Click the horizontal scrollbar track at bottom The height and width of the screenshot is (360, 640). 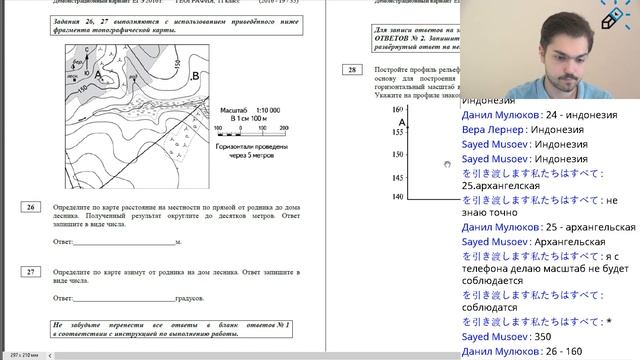[x=257, y=356]
